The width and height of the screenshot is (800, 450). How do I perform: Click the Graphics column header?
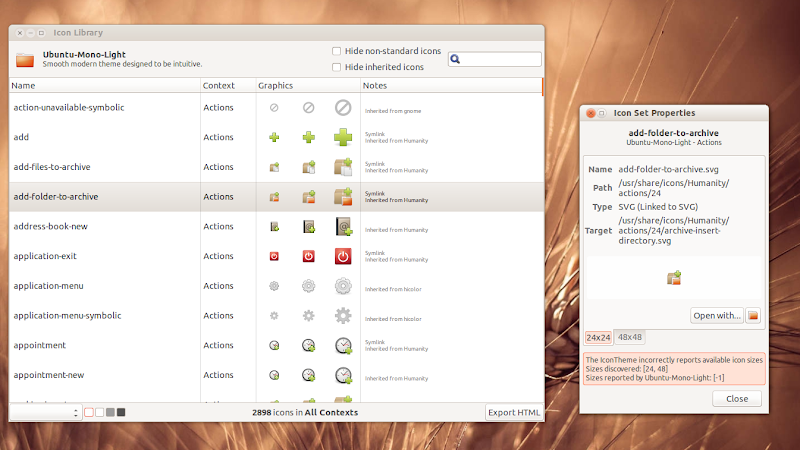coord(308,85)
